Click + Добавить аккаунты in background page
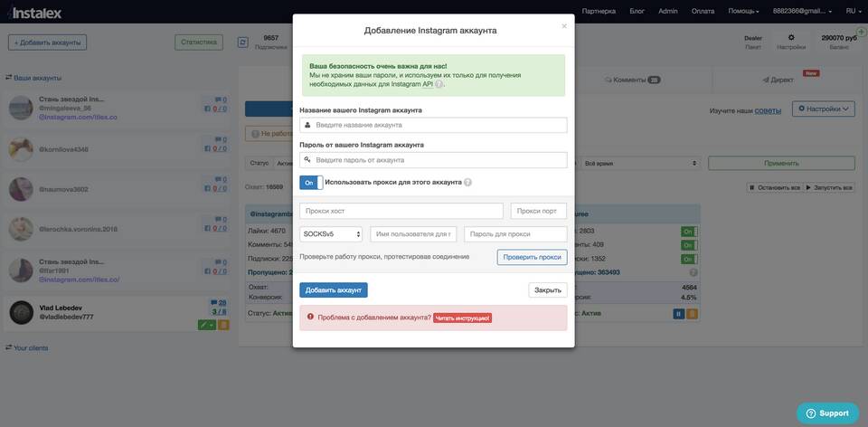 pyautogui.click(x=48, y=43)
